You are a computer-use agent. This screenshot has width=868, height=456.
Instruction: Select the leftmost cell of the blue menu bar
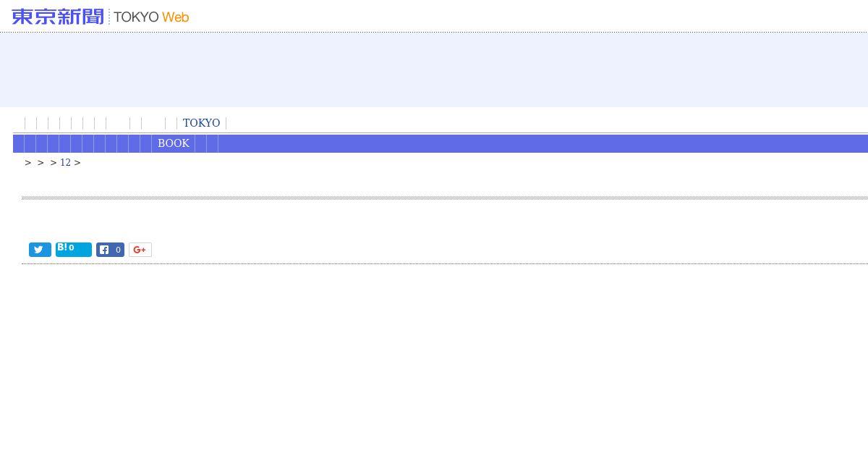pyautogui.click(x=19, y=143)
